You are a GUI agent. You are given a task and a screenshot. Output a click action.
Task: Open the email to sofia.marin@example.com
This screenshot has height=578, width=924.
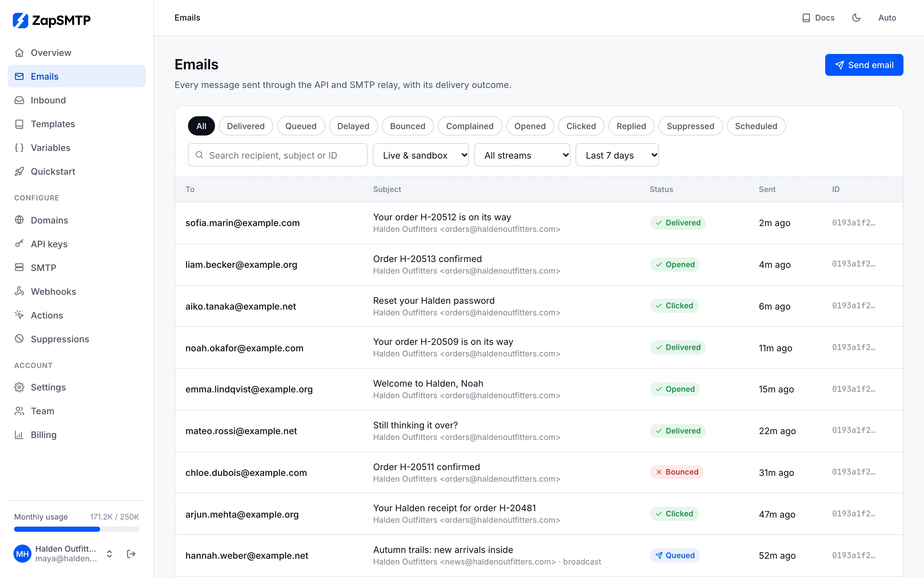click(x=539, y=223)
